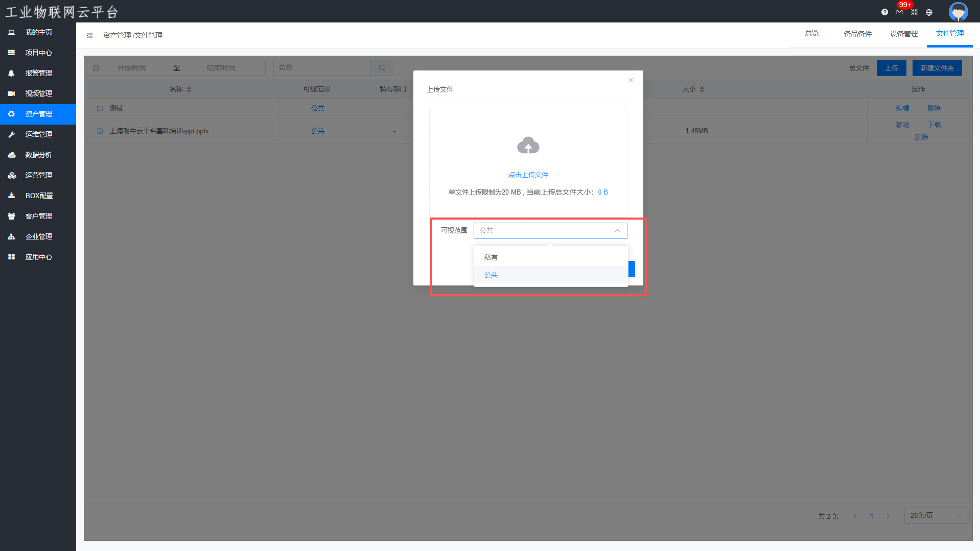Sort file list by 大小 column

click(x=702, y=89)
